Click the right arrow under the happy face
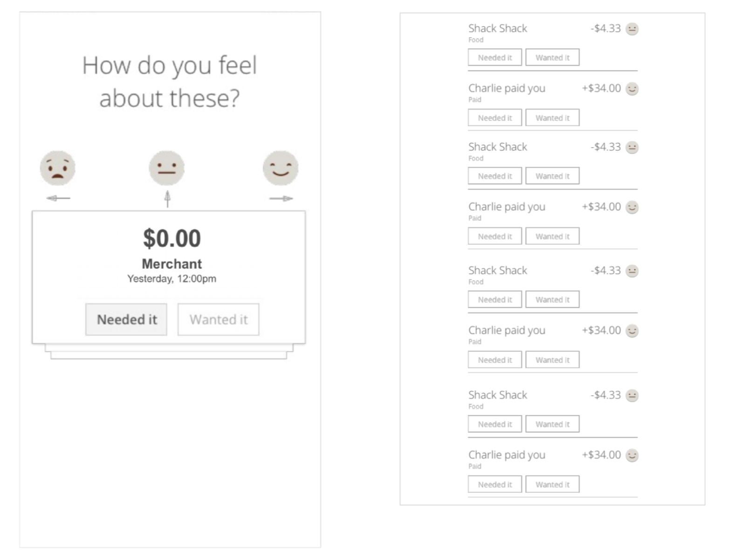The height and width of the screenshot is (560, 742). [281, 198]
